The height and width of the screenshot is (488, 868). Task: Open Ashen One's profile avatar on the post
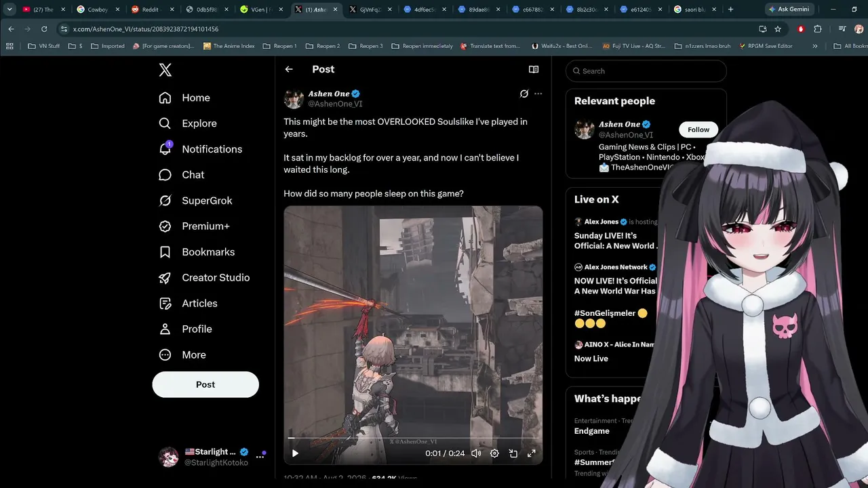[x=294, y=99]
